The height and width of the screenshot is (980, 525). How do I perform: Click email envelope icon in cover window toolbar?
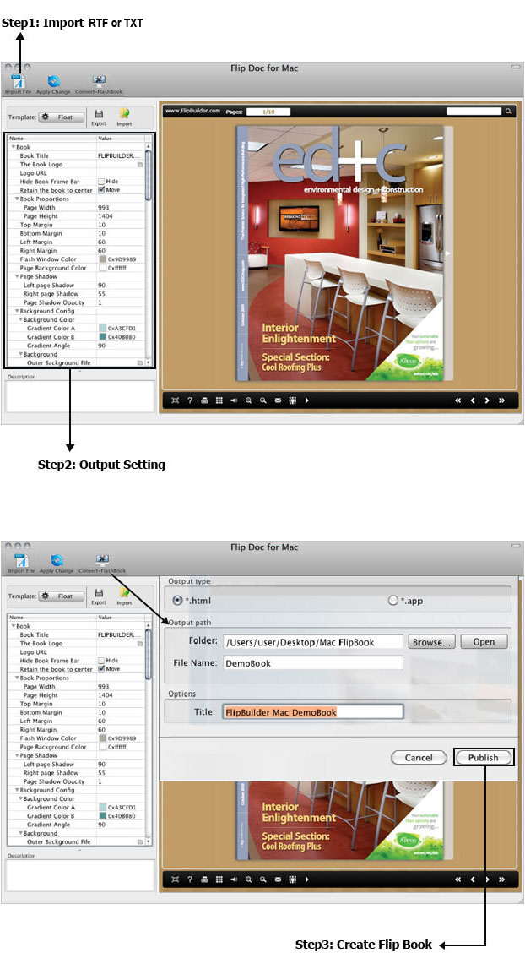tap(278, 400)
